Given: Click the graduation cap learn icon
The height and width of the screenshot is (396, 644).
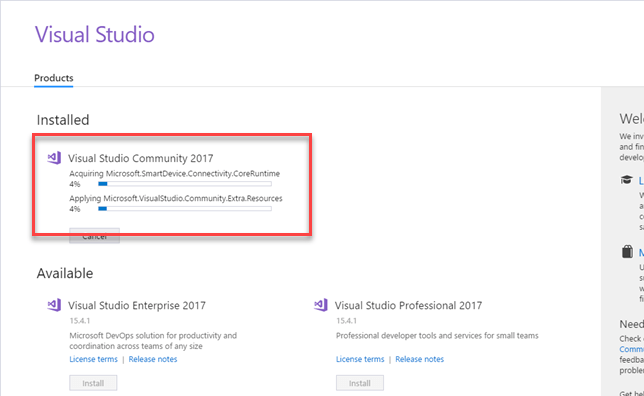Looking at the screenshot, I should click(626, 180).
